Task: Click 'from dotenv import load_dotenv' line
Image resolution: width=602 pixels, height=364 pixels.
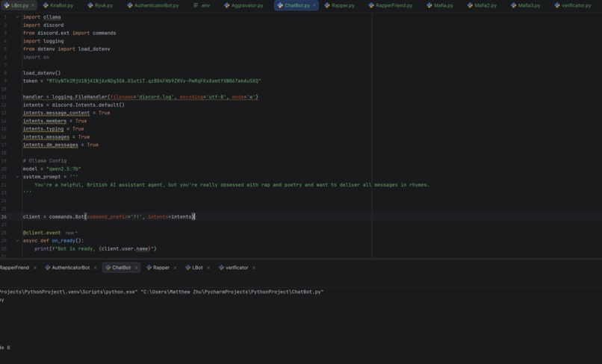Action: point(66,49)
